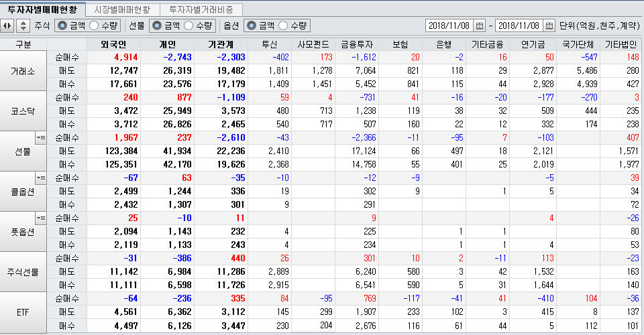The width and height of the screenshot is (644, 335).
Task: Click the 거래소 row header button
Action: coord(23,70)
